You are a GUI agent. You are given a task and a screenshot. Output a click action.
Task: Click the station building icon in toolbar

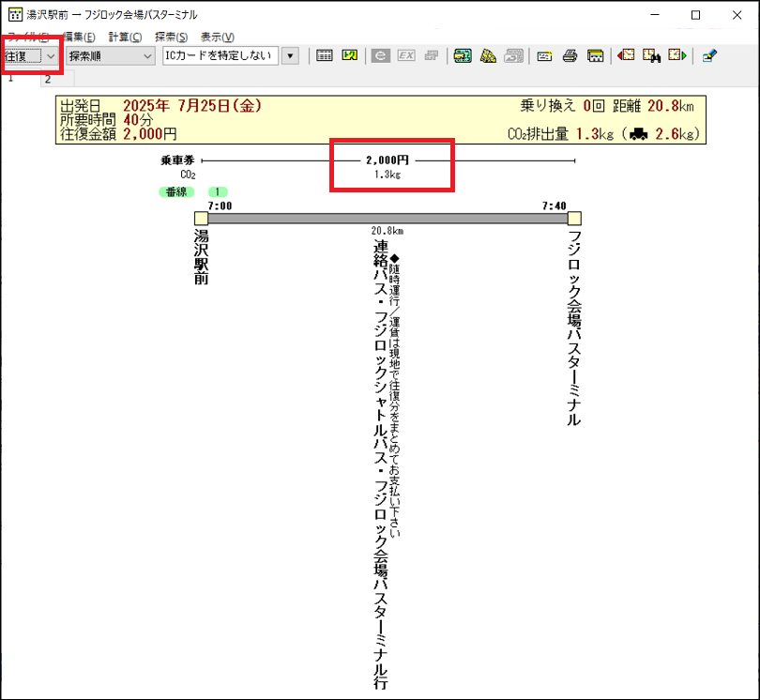[595, 56]
